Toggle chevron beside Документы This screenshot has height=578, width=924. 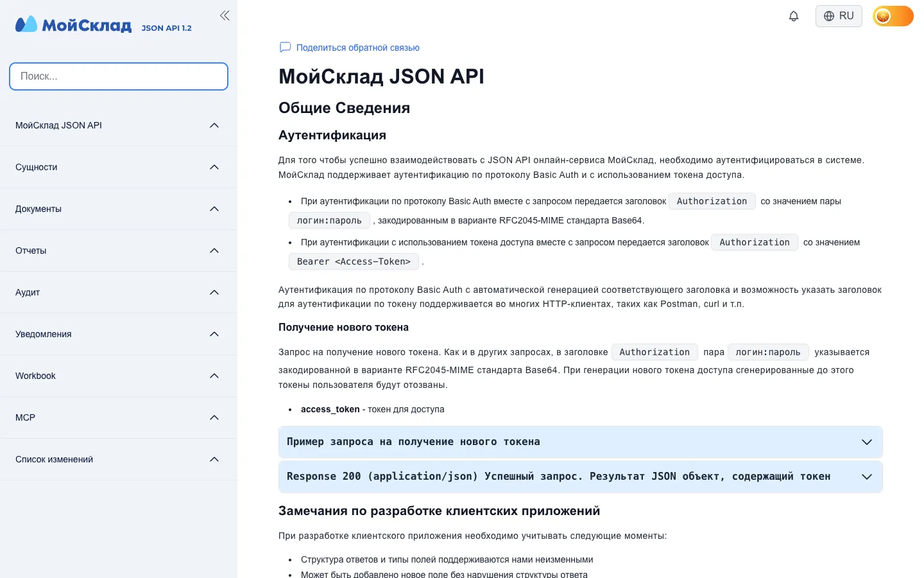point(214,209)
